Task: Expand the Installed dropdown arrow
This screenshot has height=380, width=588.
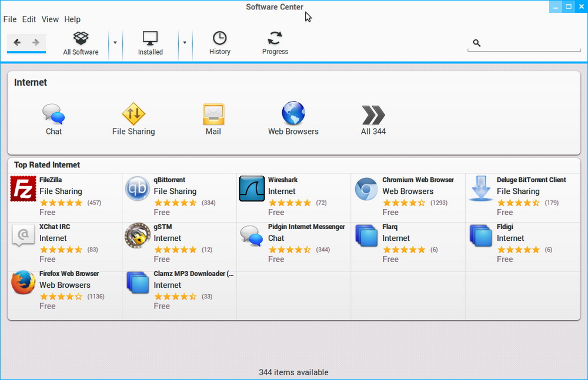Action: point(185,43)
